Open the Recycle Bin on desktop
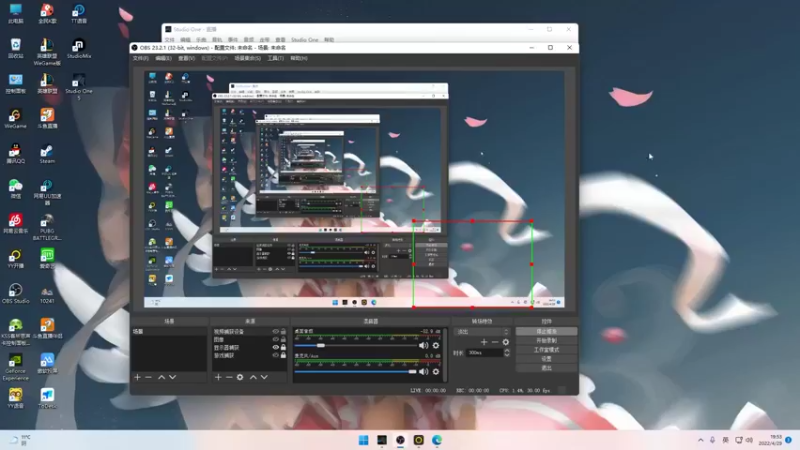This screenshot has height=450, width=800. tap(15, 48)
